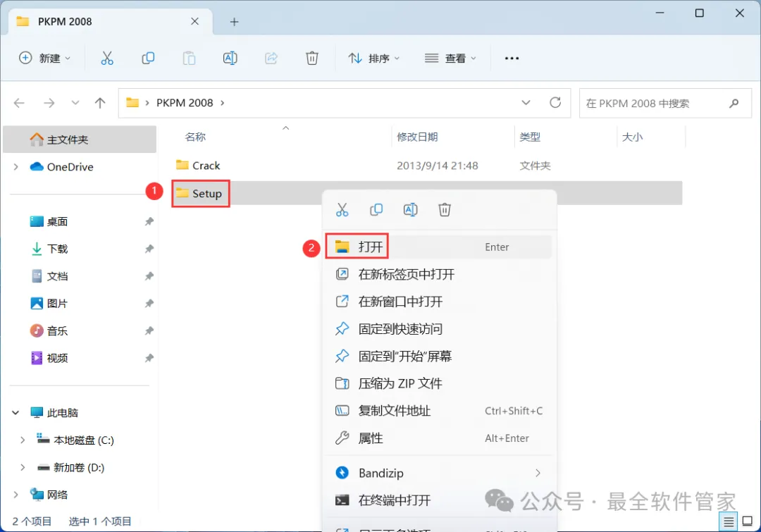Go up one folder level
761x532 pixels.
[100, 103]
